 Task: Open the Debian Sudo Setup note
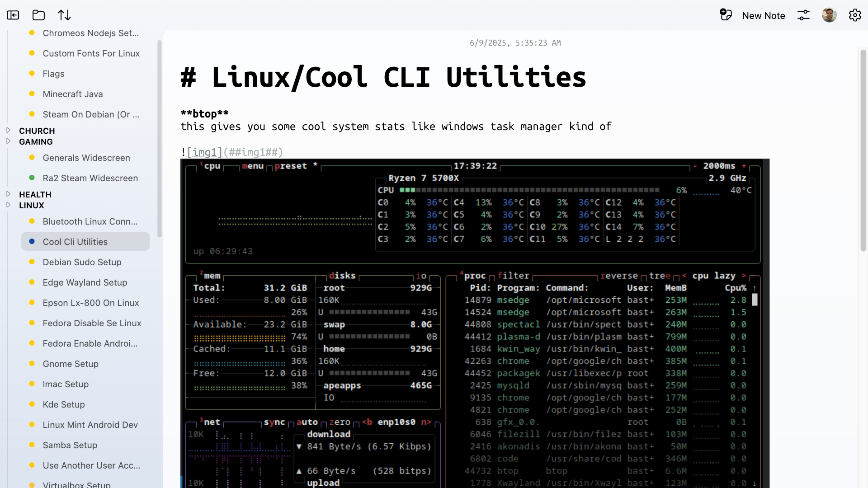coord(82,262)
